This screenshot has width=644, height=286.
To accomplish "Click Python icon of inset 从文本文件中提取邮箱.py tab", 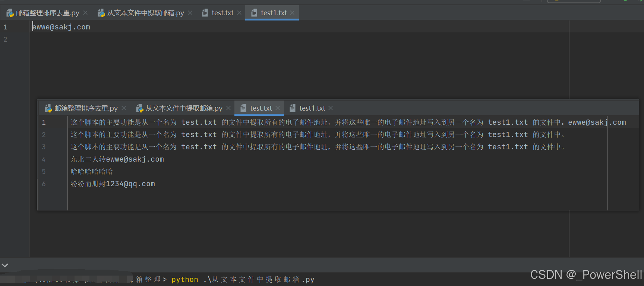I will click(x=140, y=108).
